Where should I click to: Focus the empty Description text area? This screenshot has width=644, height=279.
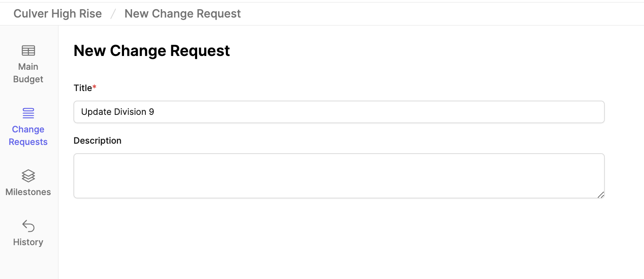[x=339, y=176]
